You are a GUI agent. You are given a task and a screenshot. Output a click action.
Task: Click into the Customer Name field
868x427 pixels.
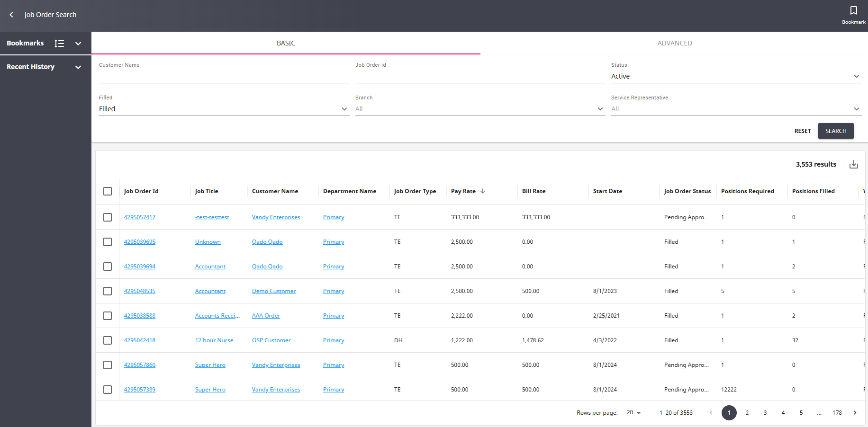[224, 76]
